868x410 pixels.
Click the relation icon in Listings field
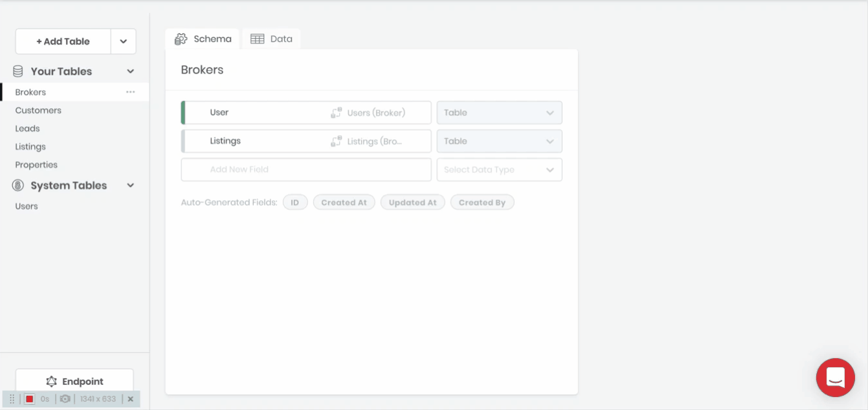[336, 141]
